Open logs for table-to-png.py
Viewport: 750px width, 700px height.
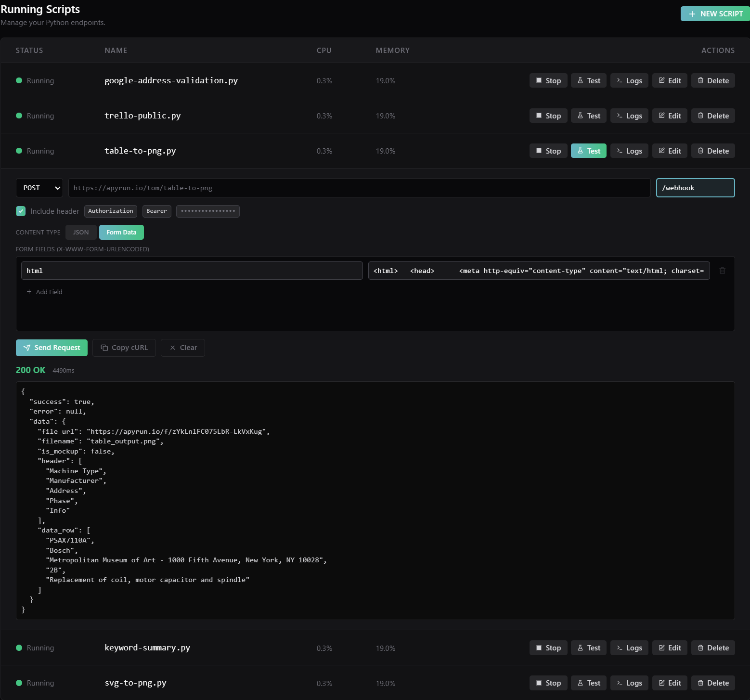point(629,150)
